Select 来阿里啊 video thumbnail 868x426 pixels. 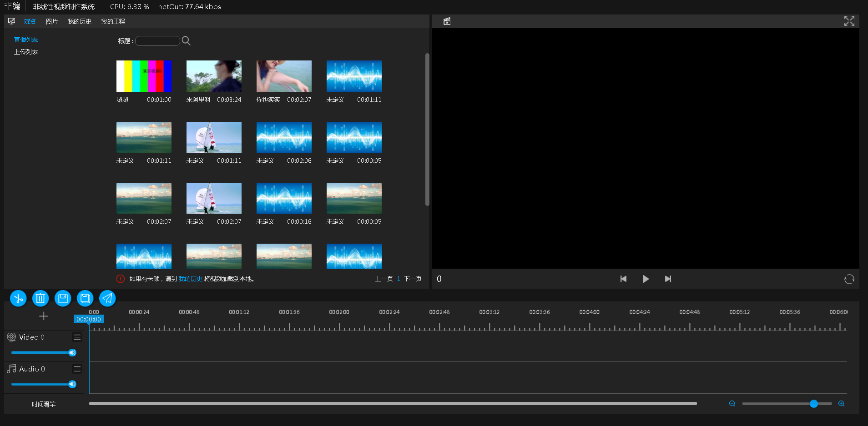coord(214,76)
